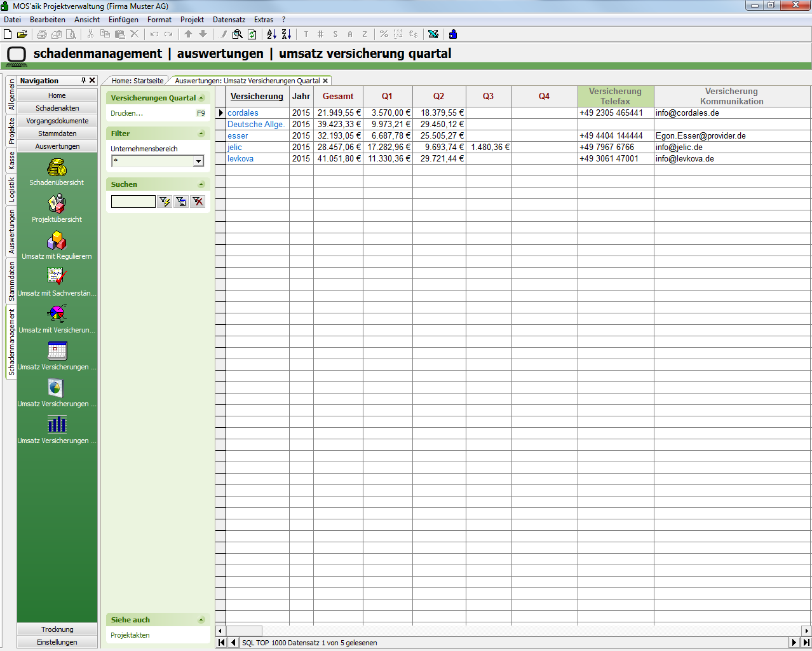Click the Redo arrow icon

click(x=168, y=34)
